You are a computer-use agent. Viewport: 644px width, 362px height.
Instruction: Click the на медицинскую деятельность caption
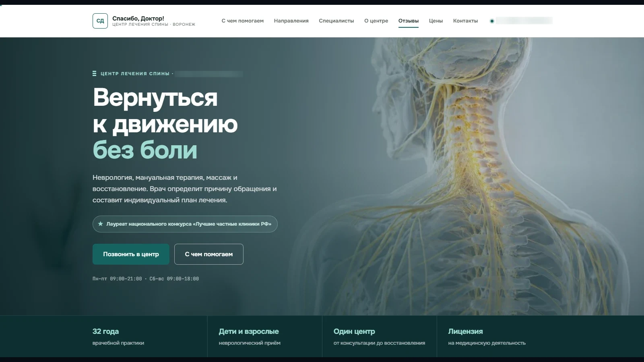pyautogui.click(x=487, y=343)
